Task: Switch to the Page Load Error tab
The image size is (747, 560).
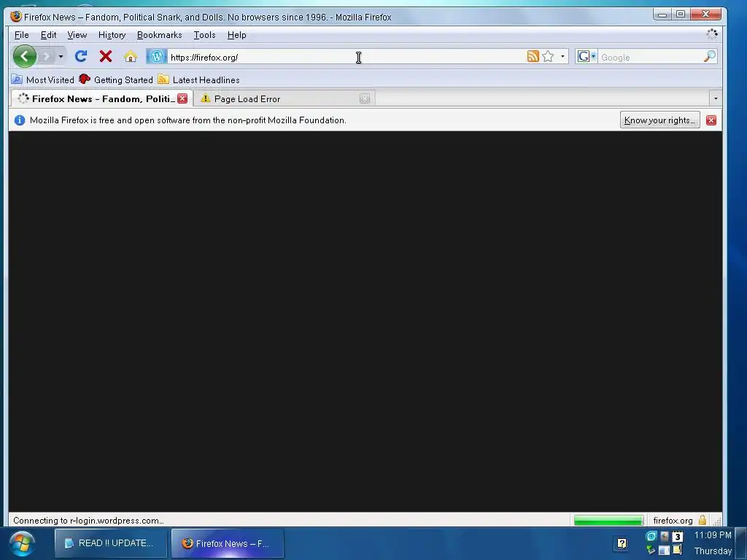Action: click(279, 98)
